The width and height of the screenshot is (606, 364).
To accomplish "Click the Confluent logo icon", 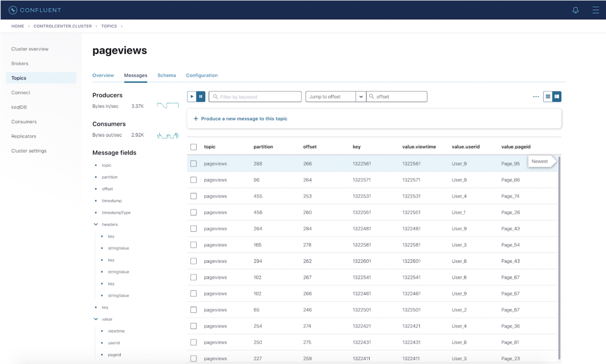I will [13, 10].
